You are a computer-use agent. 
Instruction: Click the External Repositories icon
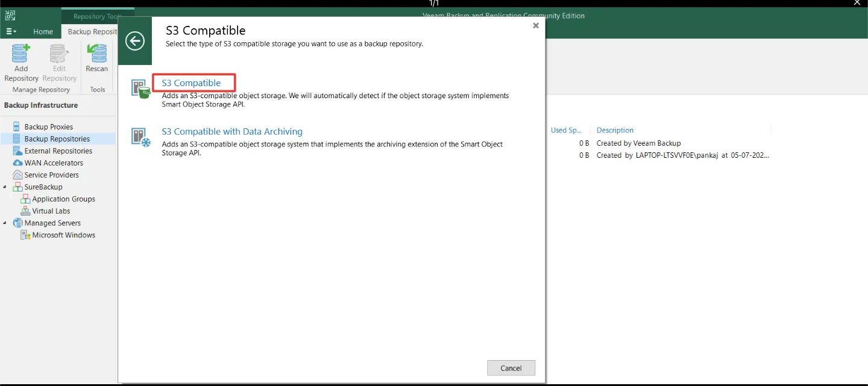coord(17,151)
